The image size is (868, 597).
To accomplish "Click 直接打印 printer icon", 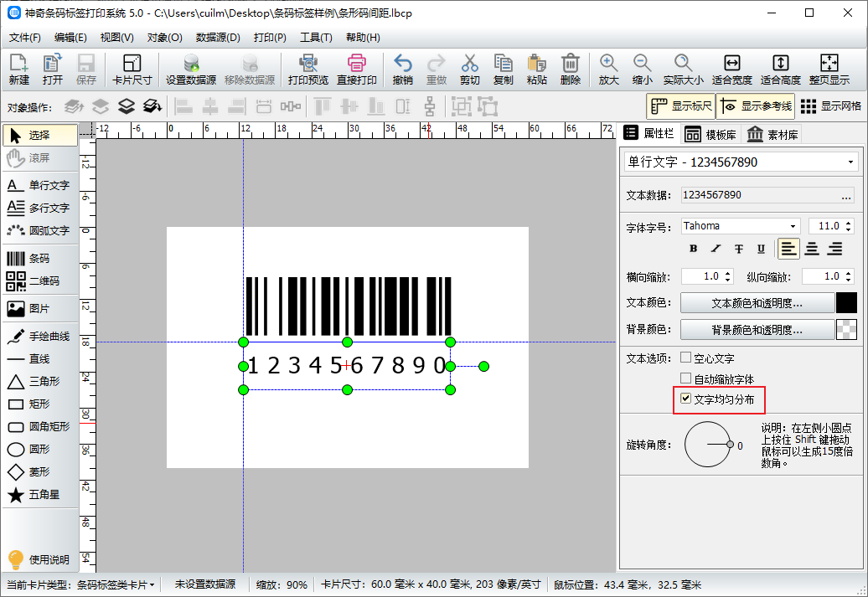I will (357, 69).
